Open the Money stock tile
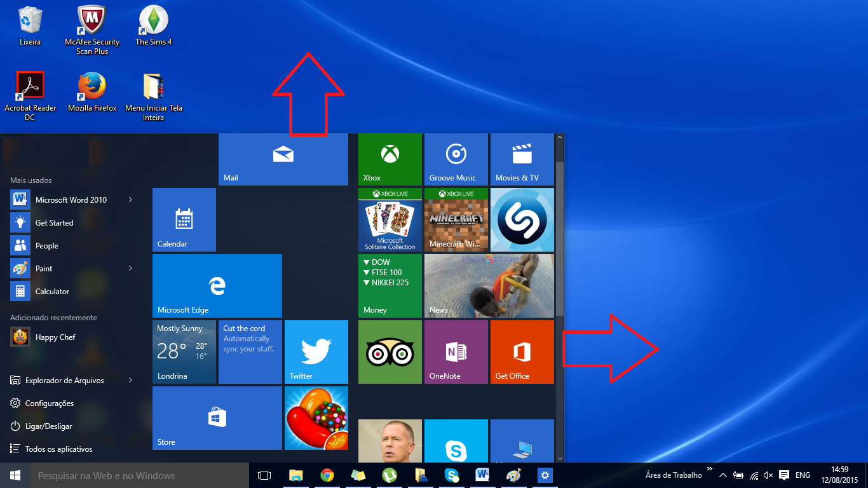Screen dimensions: 868x488 390,286
